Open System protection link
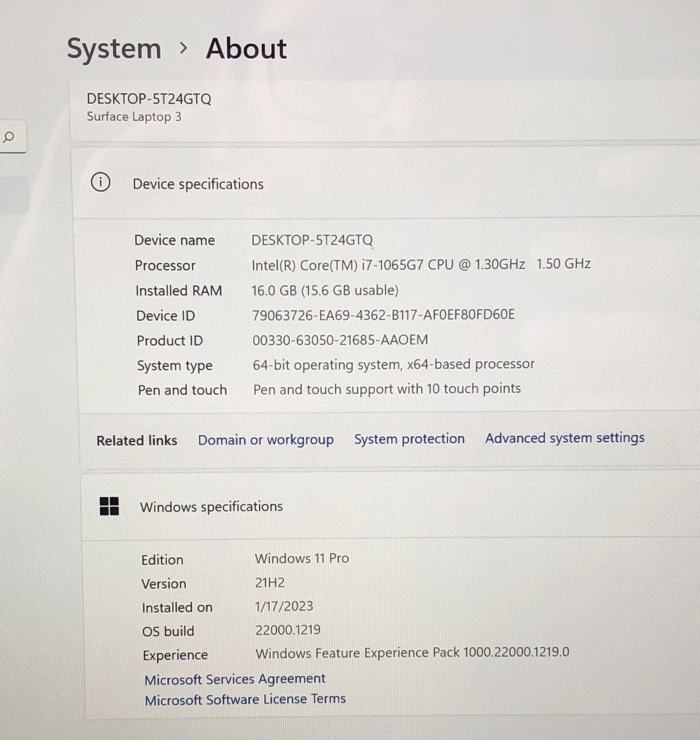Screen dimensions: 700x740 (409, 439)
